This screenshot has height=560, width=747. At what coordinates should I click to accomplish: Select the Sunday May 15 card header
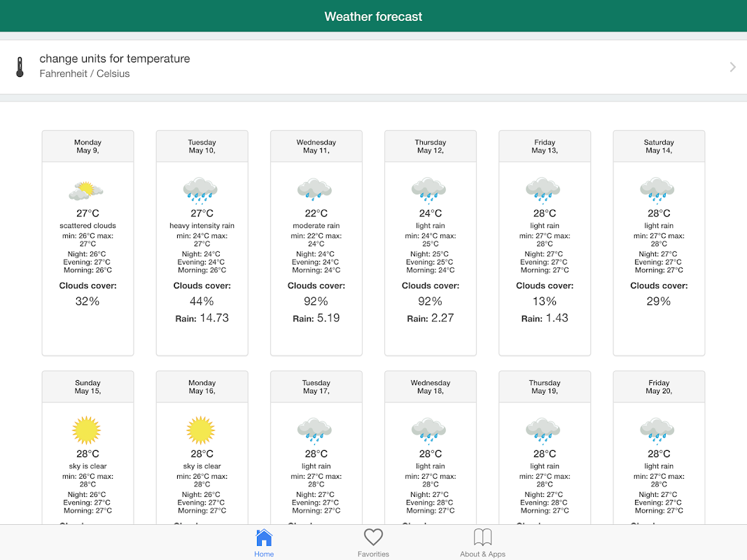click(88, 386)
